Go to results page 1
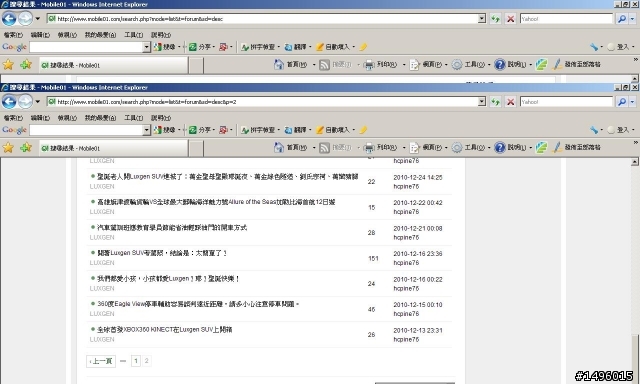Image resolution: width=640 pixels, height=384 pixels. (x=136, y=361)
